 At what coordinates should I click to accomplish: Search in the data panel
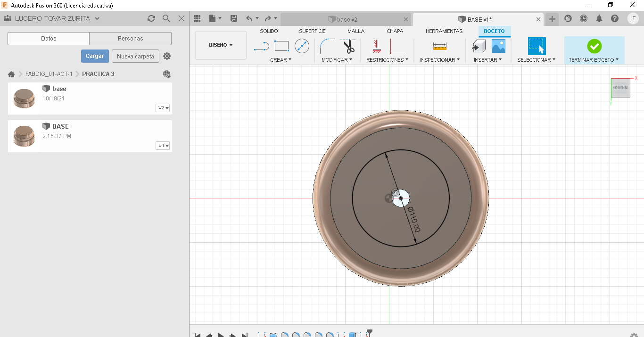click(166, 18)
